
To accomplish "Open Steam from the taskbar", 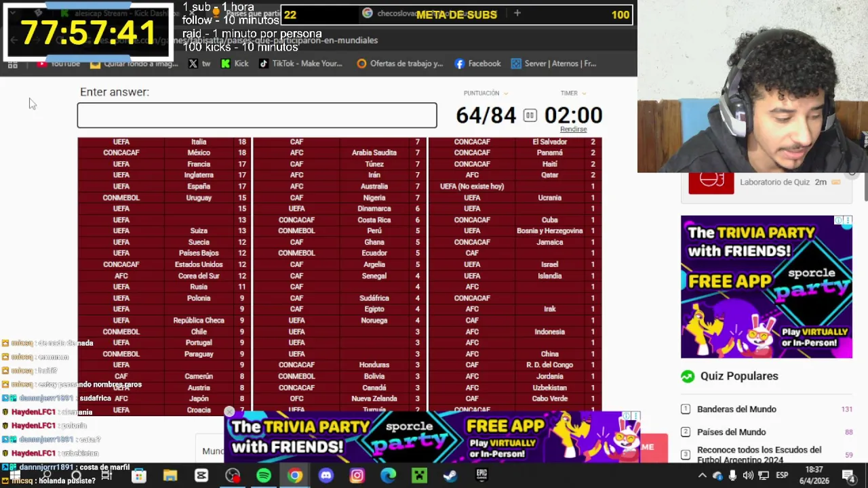I will tap(450, 476).
